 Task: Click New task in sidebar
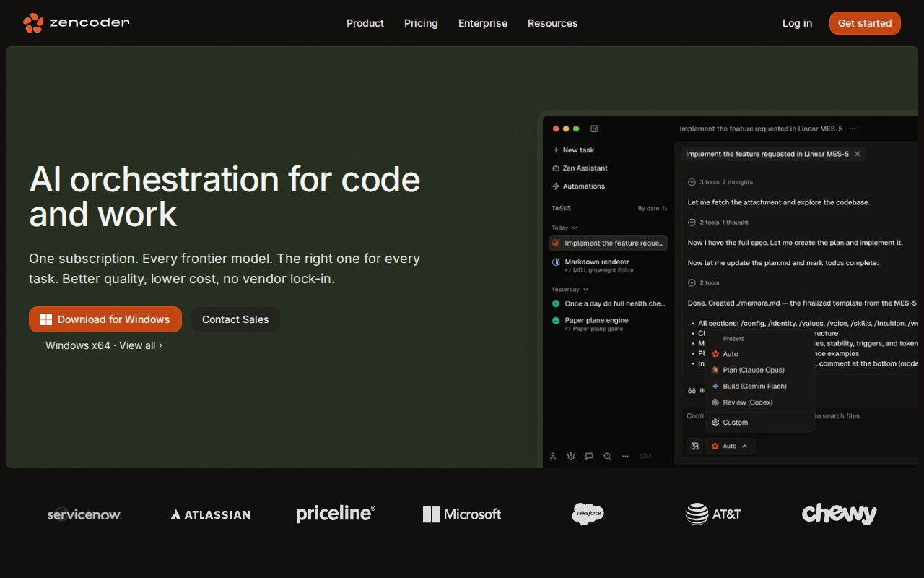(x=573, y=150)
